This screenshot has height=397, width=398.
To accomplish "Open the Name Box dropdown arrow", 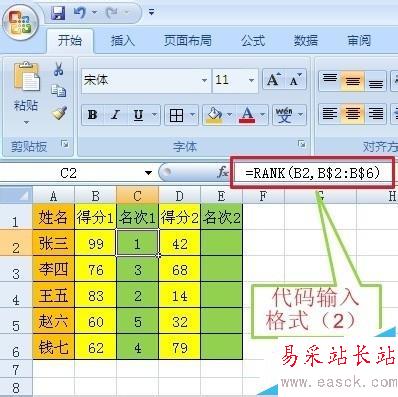I will (148, 173).
